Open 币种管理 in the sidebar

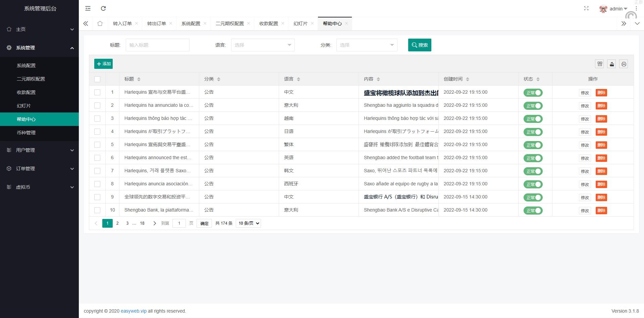26,133
